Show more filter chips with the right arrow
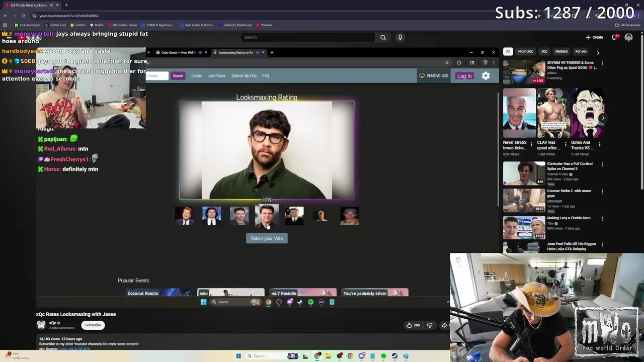644x362 pixels. [598, 52]
